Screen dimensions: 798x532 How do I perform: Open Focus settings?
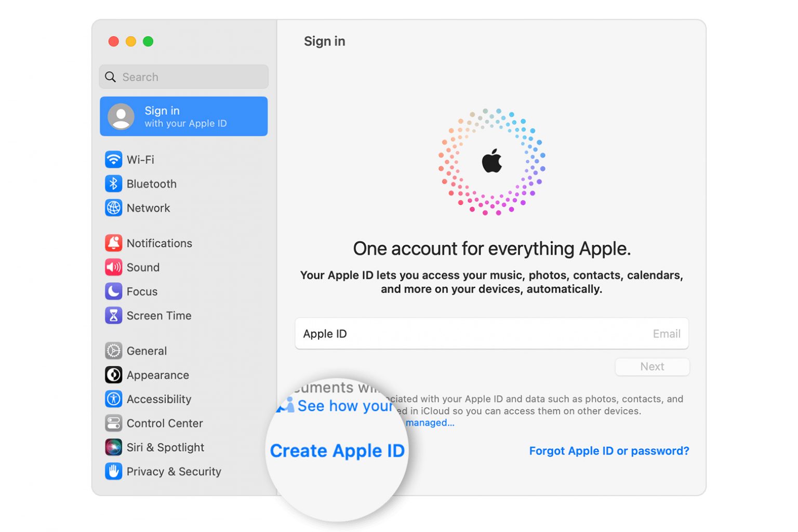141,291
